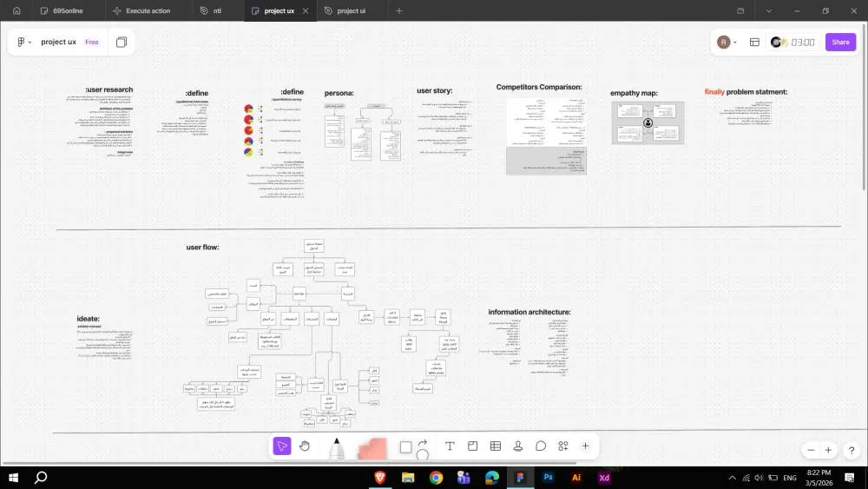Open File Explorer from taskbar
The height and width of the screenshot is (489, 868).
tap(408, 478)
